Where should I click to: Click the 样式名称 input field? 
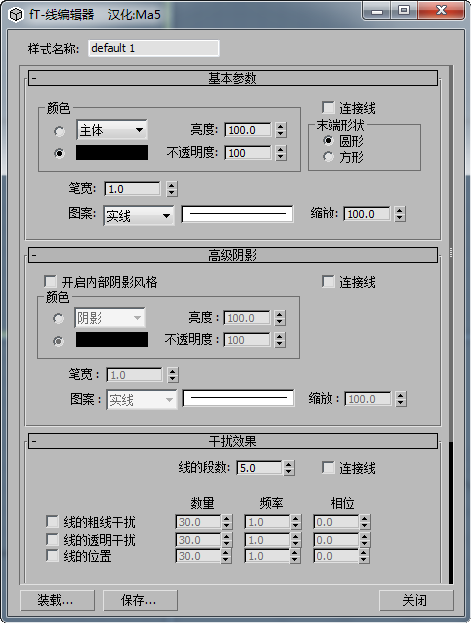[153, 48]
